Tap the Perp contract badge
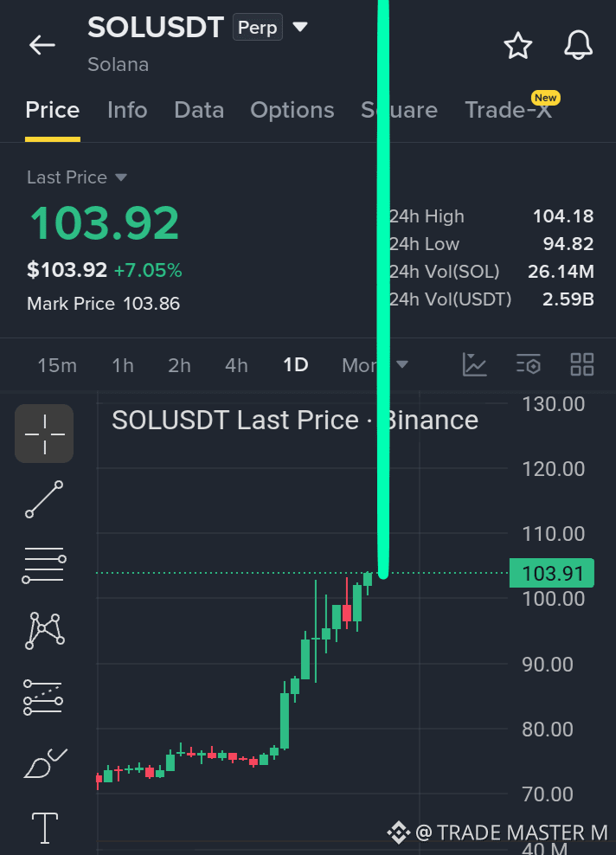The width and height of the screenshot is (616, 855). click(x=257, y=28)
